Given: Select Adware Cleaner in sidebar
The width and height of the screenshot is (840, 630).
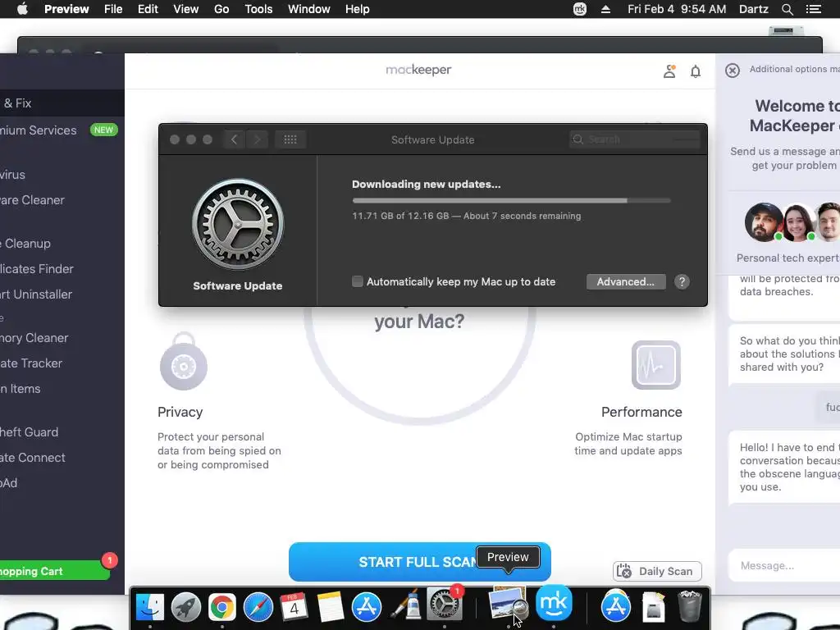Looking at the screenshot, I should click(62, 200).
